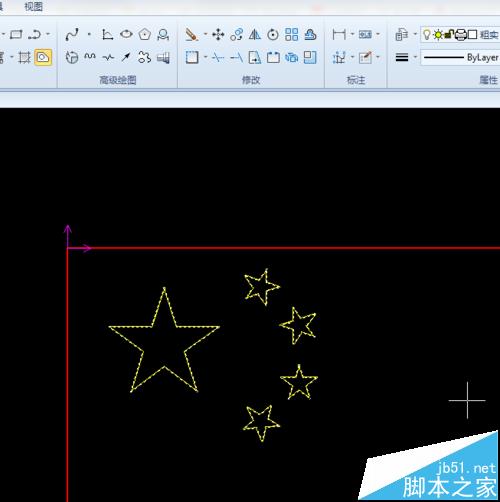
Task: Click the line weight icon
Action: point(402,58)
